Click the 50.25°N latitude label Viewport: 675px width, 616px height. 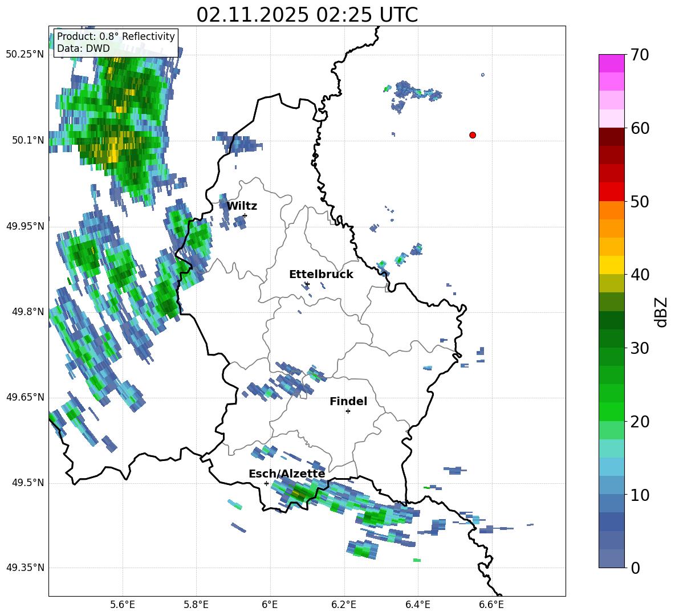25,55
